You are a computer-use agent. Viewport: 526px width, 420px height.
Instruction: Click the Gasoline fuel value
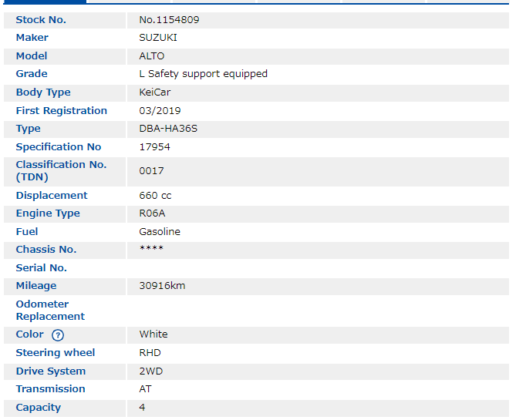tap(160, 232)
